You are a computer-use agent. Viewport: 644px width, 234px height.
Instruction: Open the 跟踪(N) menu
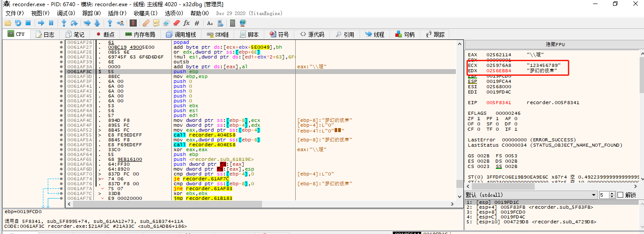point(92,13)
